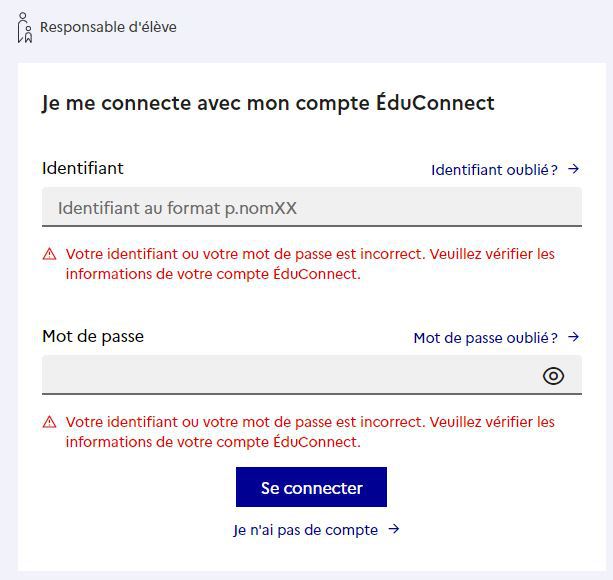The image size is (613, 580).
Task: Click the Responsable d'élève person icon
Action: pyautogui.click(x=24, y=28)
